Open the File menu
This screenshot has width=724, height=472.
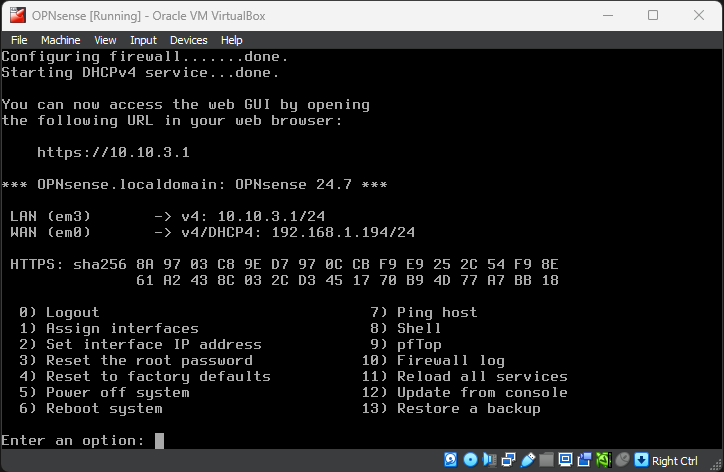[19, 40]
